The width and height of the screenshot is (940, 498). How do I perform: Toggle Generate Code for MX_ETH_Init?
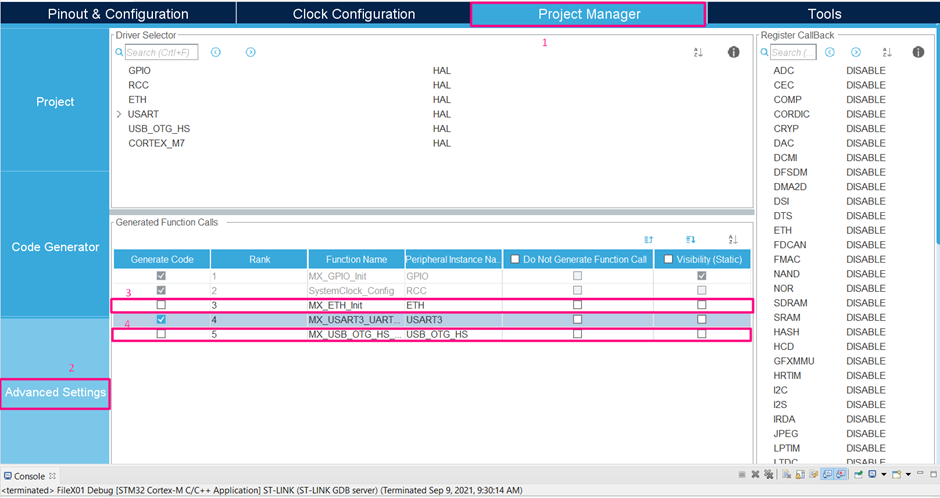[161, 305]
